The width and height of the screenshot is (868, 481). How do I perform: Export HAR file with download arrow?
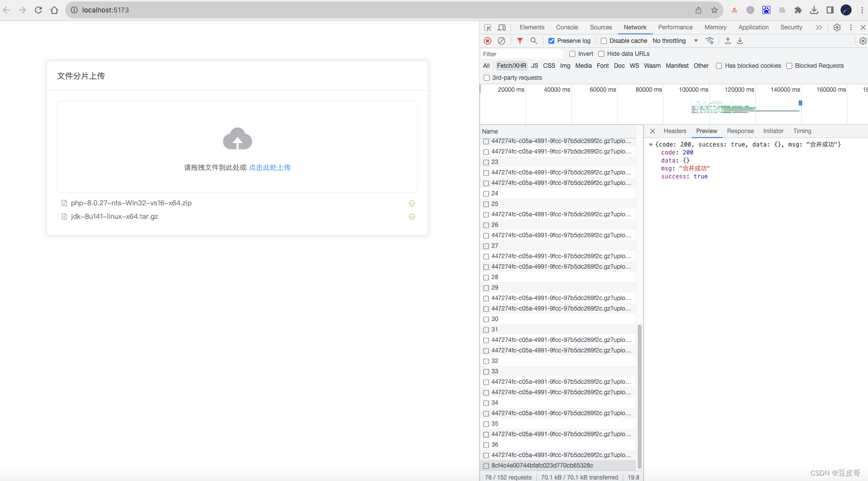tap(740, 41)
